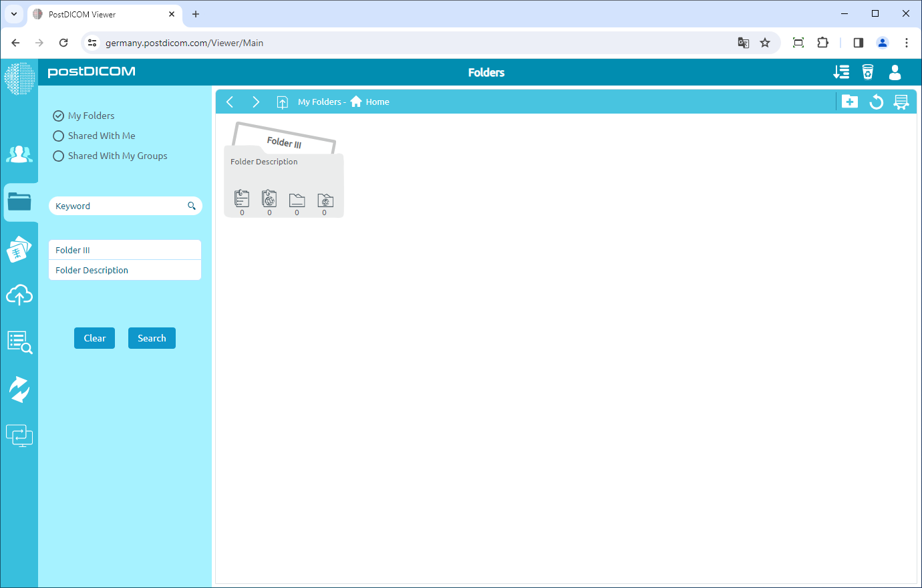
Task: Refresh the folder view
Action: 876,101
